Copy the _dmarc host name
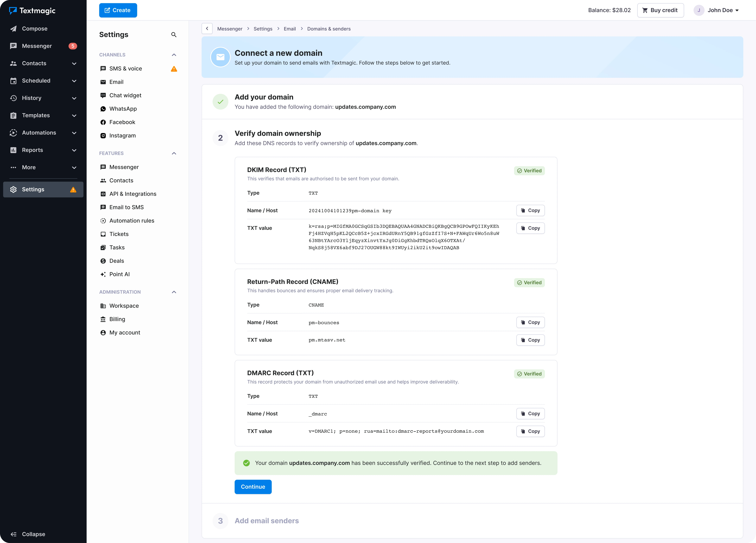 (530, 414)
